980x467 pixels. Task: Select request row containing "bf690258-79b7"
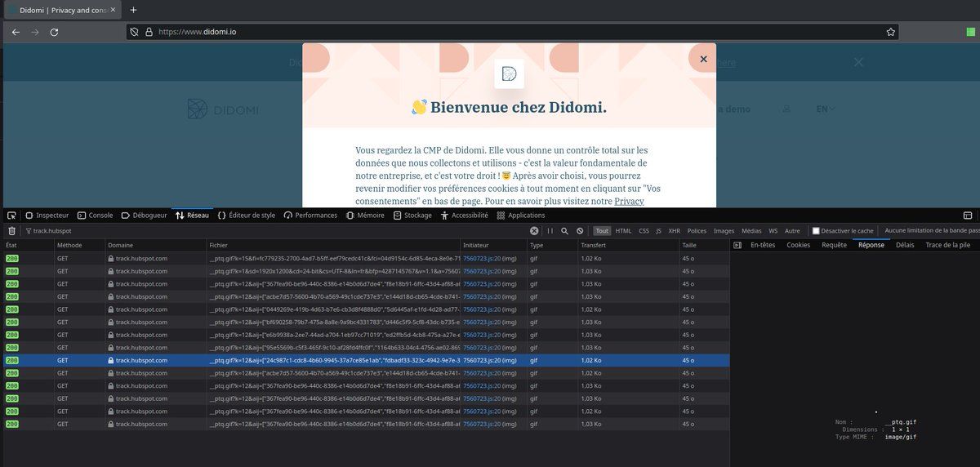pos(365,322)
